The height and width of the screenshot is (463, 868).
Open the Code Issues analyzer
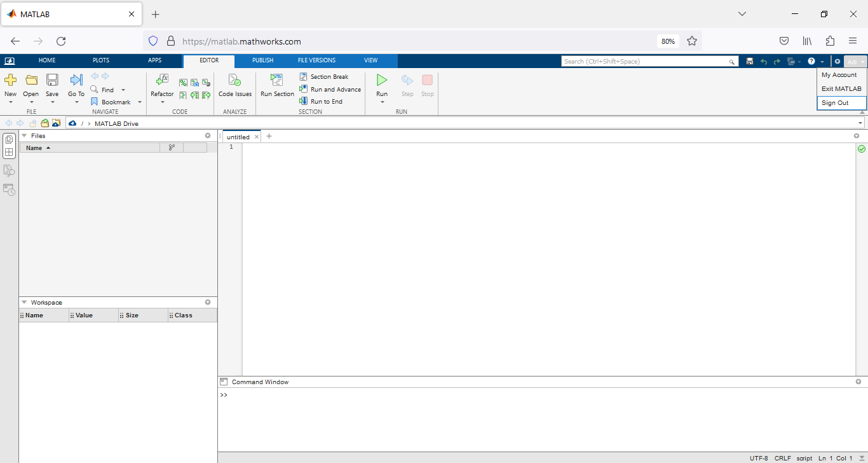pyautogui.click(x=234, y=80)
